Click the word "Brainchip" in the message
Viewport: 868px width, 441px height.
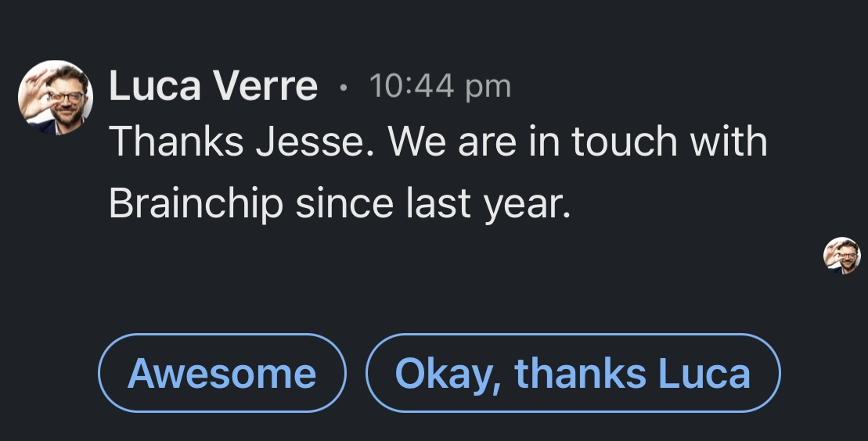195,203
